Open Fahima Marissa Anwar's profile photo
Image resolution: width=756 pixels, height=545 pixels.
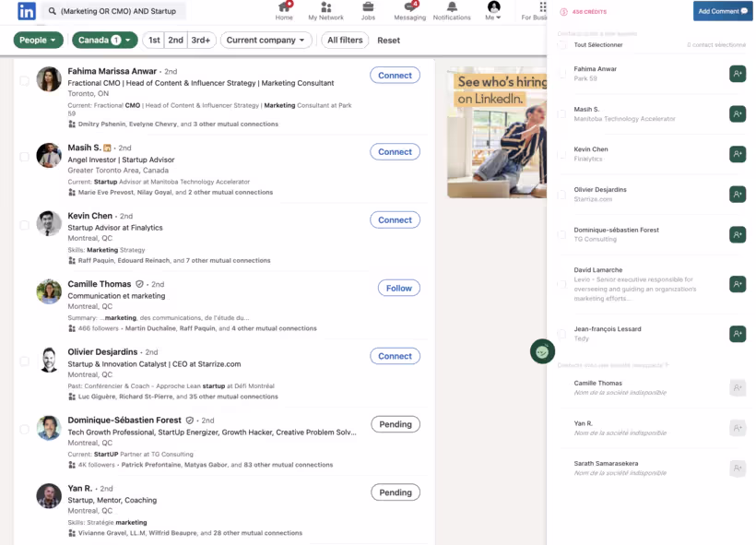[49, 79]
